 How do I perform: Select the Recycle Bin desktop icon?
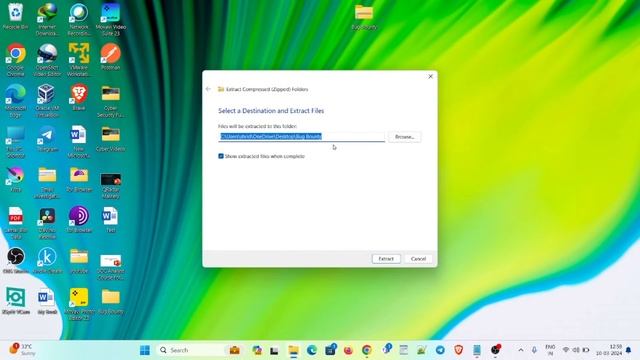[x=16, y=17]
